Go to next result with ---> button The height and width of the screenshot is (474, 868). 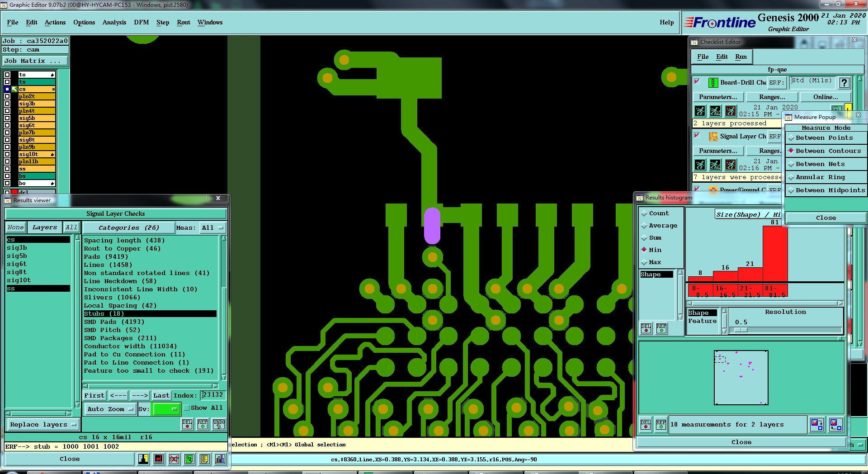point(140,395)
